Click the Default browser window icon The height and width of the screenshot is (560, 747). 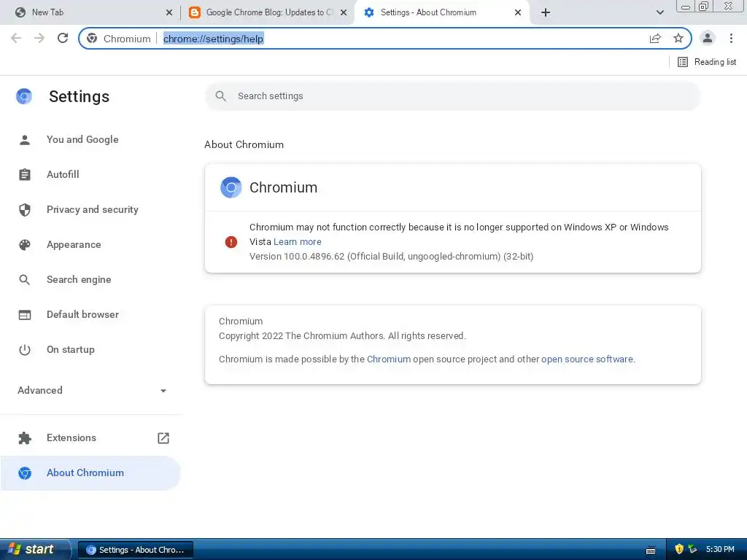click(x=24, y=315)
